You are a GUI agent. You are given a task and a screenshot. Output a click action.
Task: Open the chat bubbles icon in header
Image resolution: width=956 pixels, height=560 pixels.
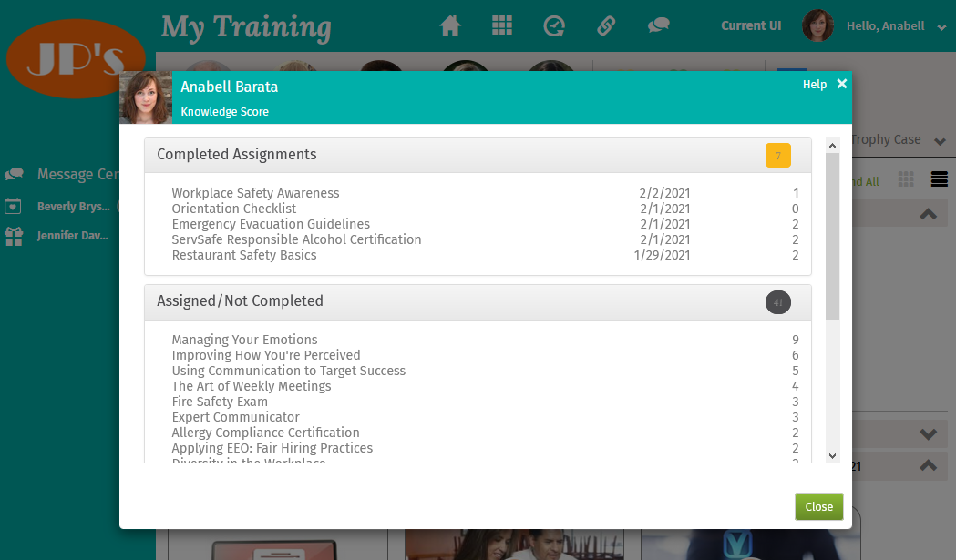pyautogui.click(x=658, y=25)
